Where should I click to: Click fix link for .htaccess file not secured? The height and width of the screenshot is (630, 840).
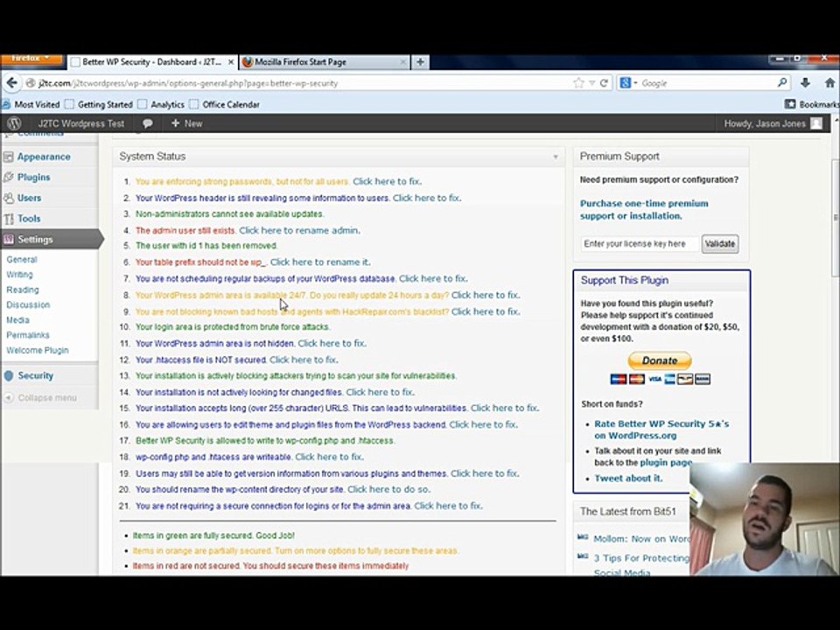(304, 360)
